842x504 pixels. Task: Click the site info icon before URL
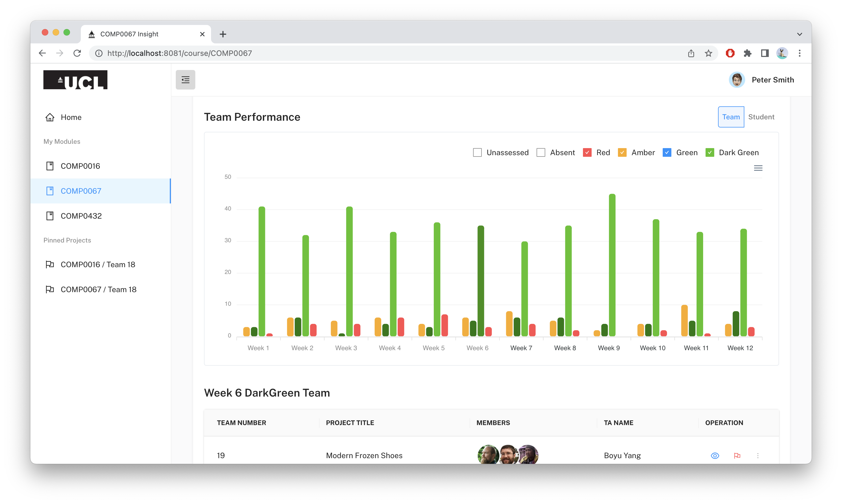pos(98,53)
